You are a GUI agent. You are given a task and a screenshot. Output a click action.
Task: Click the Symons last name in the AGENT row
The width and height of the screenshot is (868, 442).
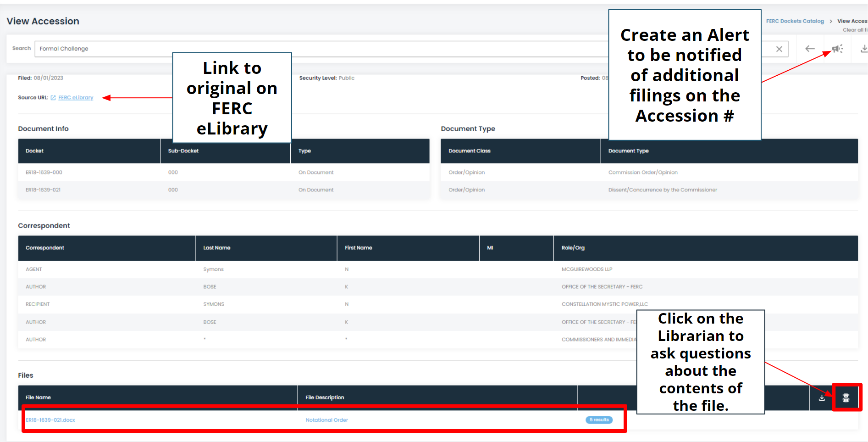click(x=213, y=269)
